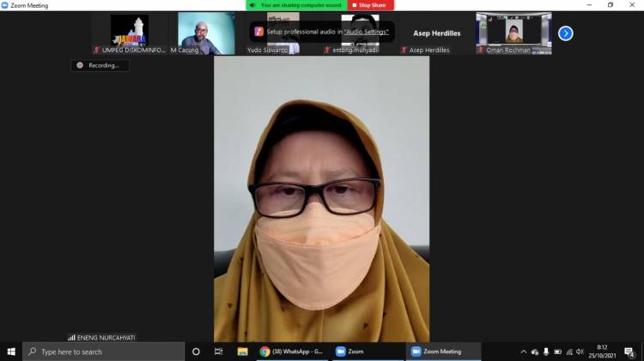This screenshot has width=644, height=361.
Task: Select M Cacung's video thumbnail
Action: pyautogui.click(x=207, y=33)
